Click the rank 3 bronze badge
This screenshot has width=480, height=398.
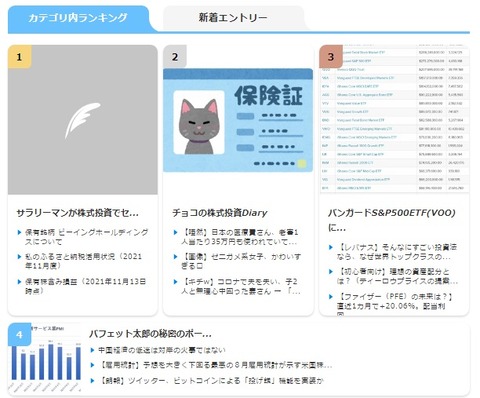[x=331, y=57]
